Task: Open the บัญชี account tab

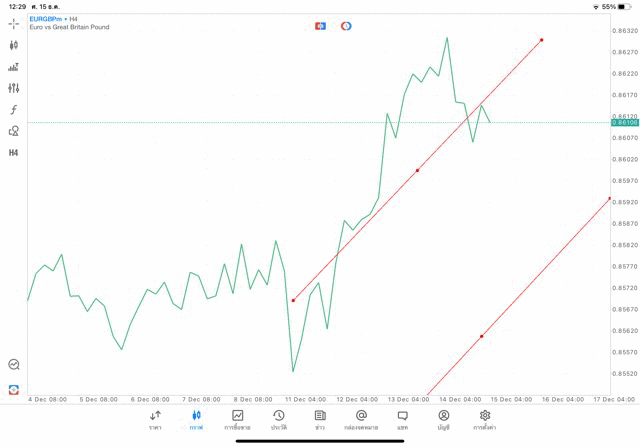Action: click(443, 420)
